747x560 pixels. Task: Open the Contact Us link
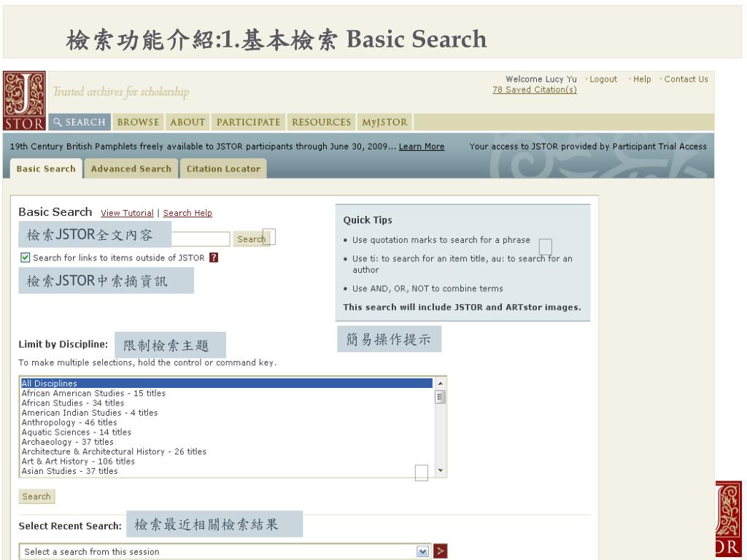click(x=686, y=79)
